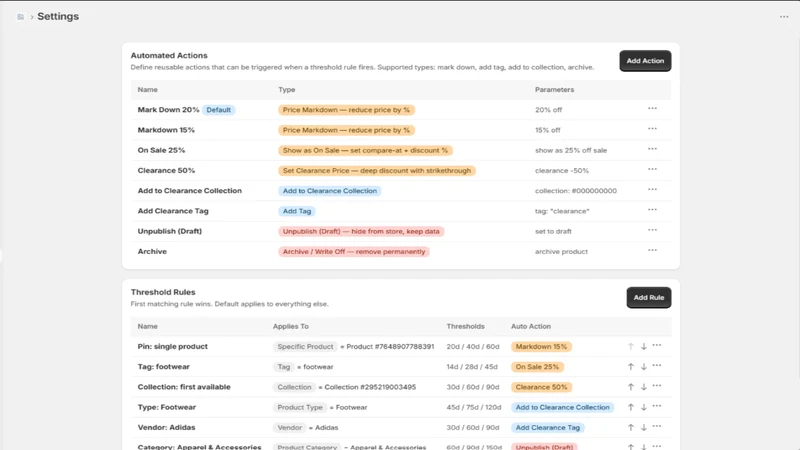Open more options for Vendor: Adidas rule
Viewport: 800px width, 450px height.
click(657, 427)
